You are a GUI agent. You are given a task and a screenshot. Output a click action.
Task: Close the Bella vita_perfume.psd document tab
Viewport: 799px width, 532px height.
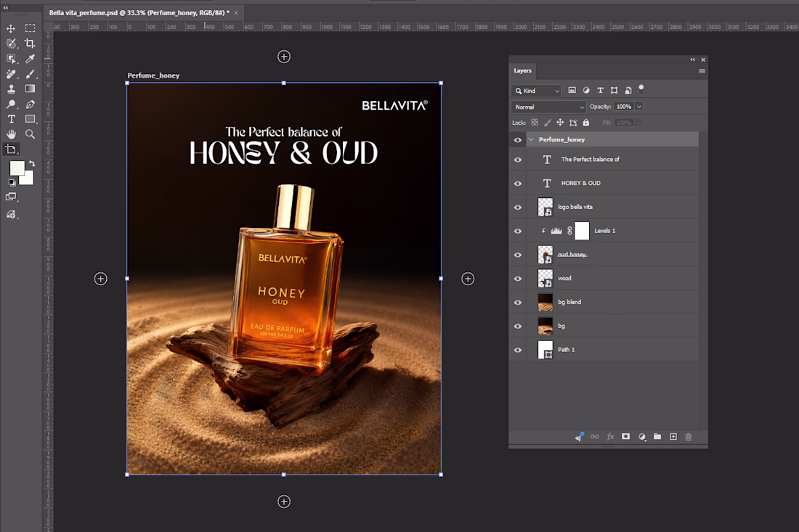point(237,13)
